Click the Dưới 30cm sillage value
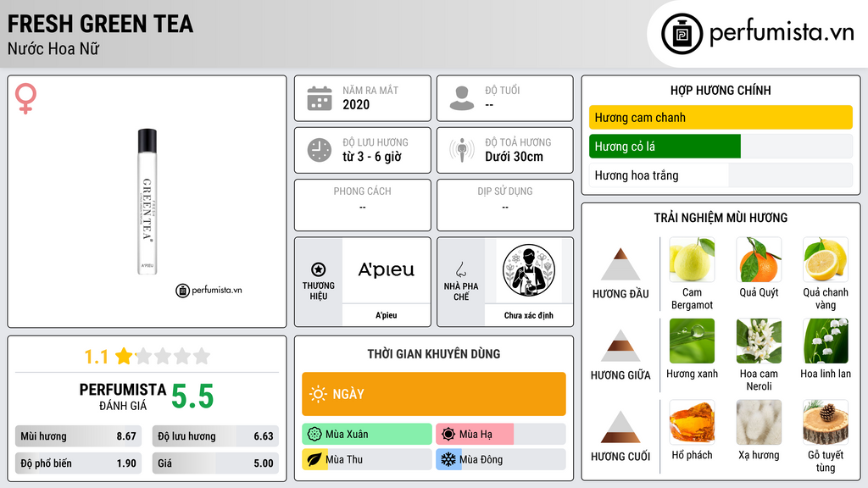The height and width of the screenshot is (488, 868). [514, 157]
